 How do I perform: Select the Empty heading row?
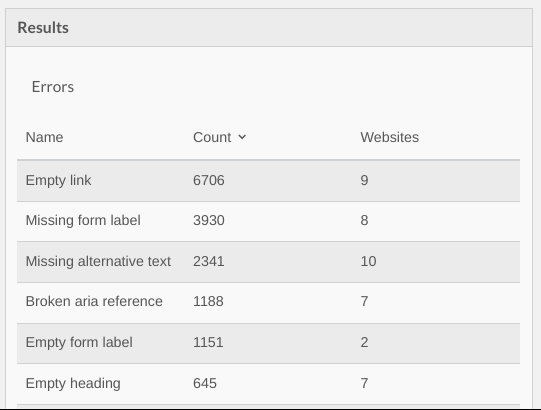(268, 384)
